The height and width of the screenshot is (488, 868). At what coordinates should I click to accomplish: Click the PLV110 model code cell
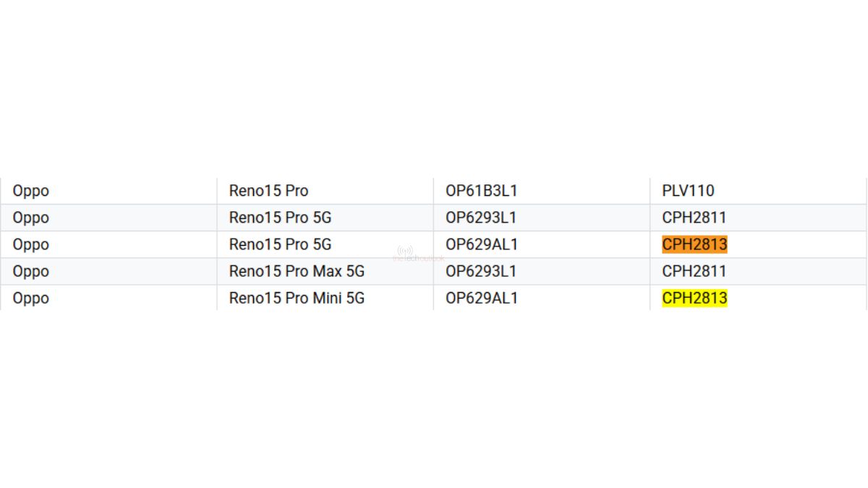coord(688,191)
